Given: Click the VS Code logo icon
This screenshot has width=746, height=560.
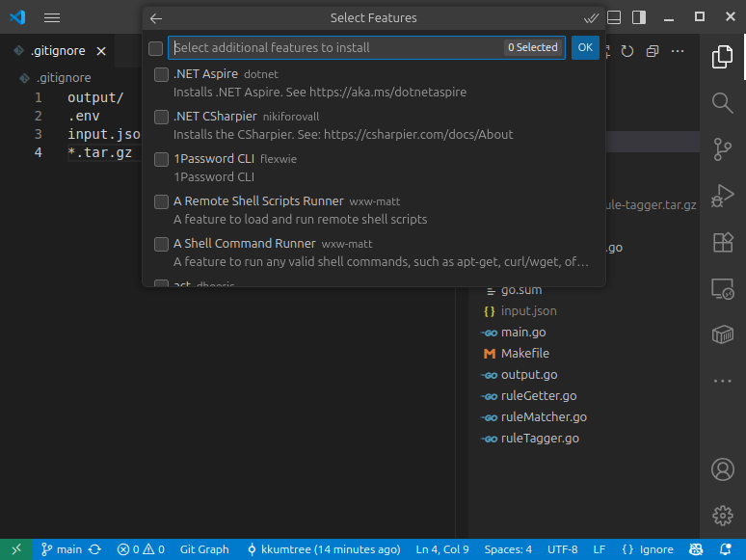Looking at the screenshot, I should point(17,17).
